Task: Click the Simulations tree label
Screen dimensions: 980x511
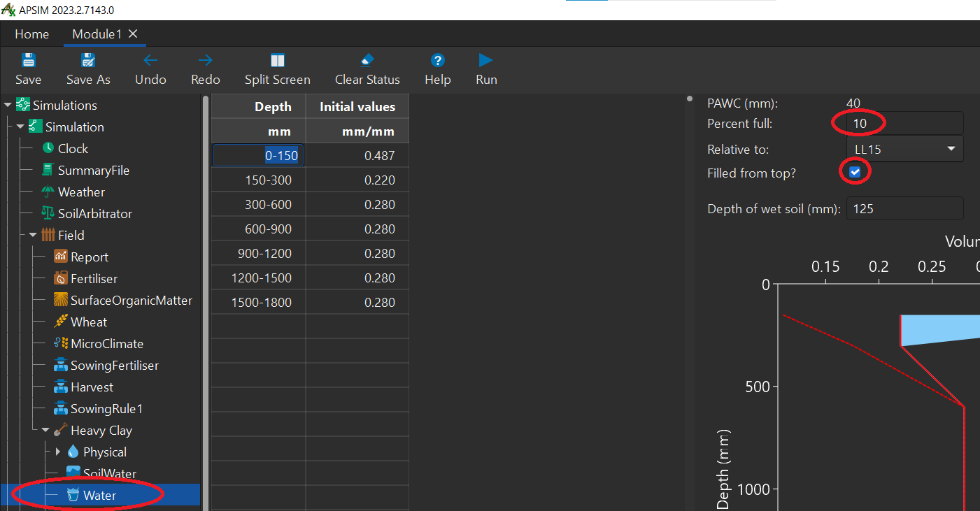Action: (x=65, y=106)
